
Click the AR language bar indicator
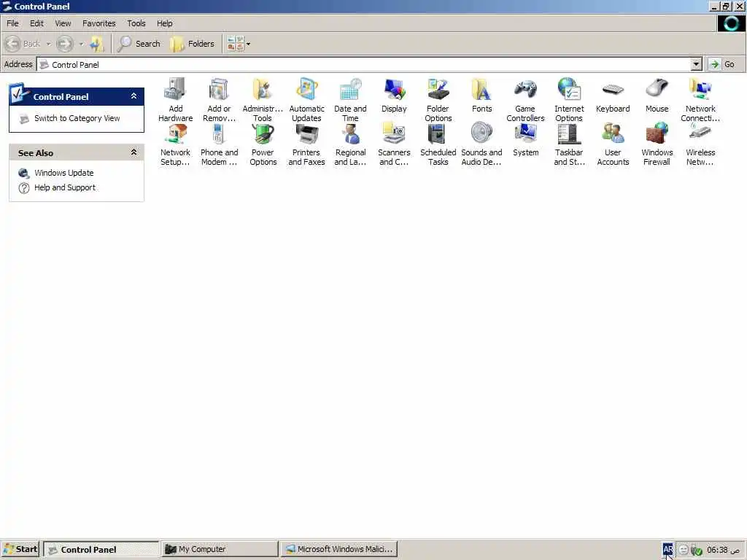(668, 549)
